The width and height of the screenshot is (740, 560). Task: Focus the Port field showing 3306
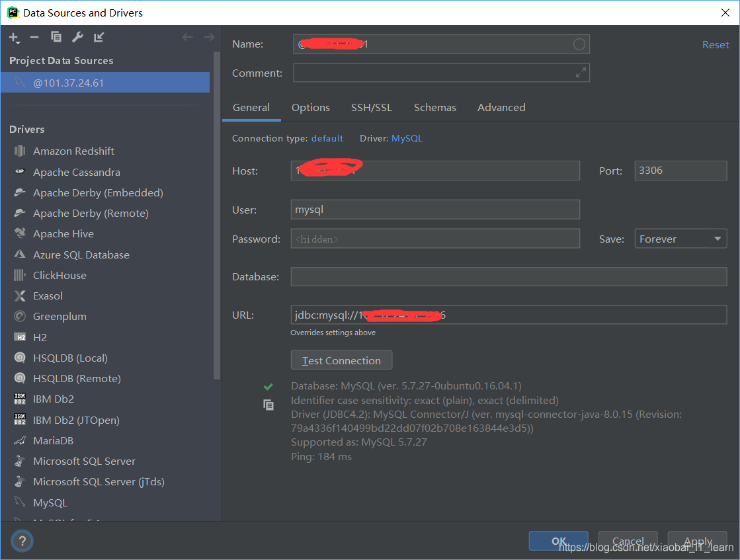pyautogui.click(x=680, y=171)
